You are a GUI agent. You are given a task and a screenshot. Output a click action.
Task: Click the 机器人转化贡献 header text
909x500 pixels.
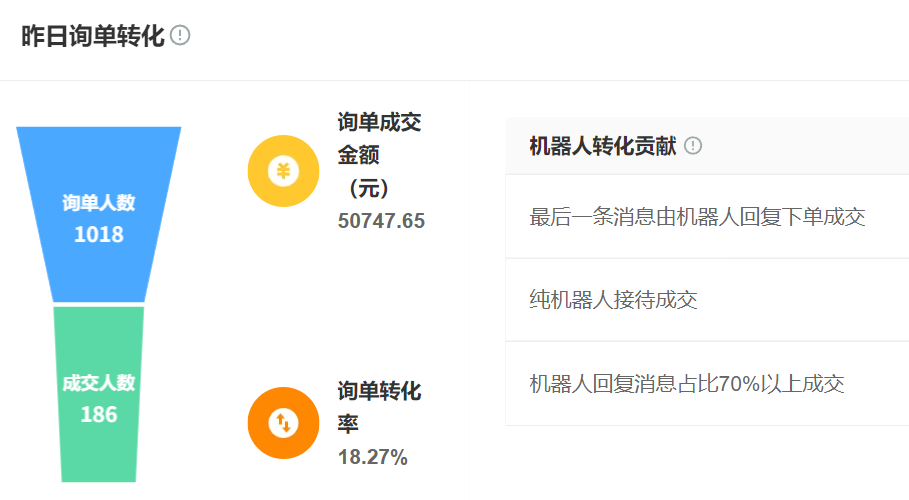[602, 146]
